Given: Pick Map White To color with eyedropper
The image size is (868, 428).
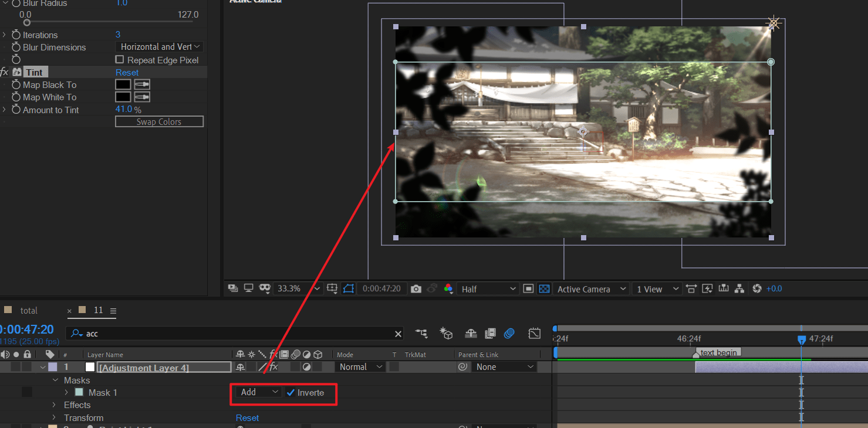Looking at the screenshot, I should pyautogui.click(x=142, y=97).
